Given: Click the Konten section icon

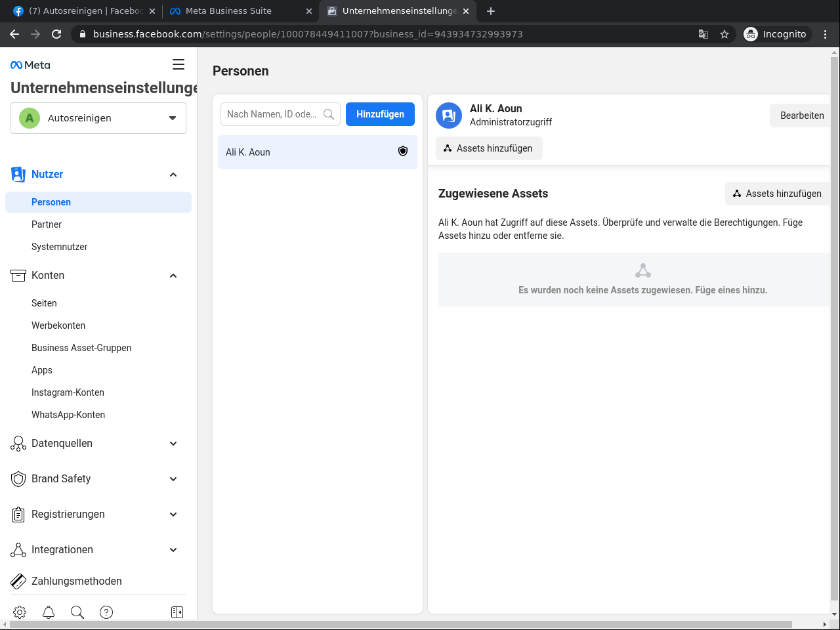Looking at the screenshot, I should tap(18, 276).
